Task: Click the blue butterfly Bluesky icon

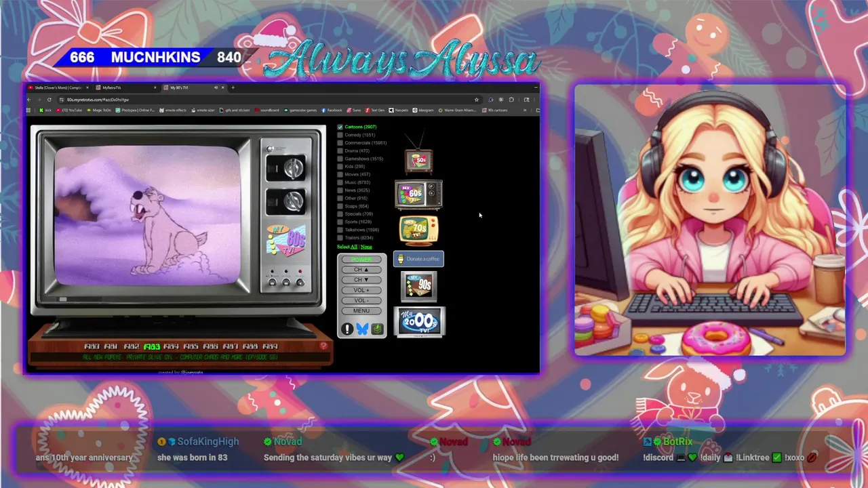Action: [x=362, y=329]
